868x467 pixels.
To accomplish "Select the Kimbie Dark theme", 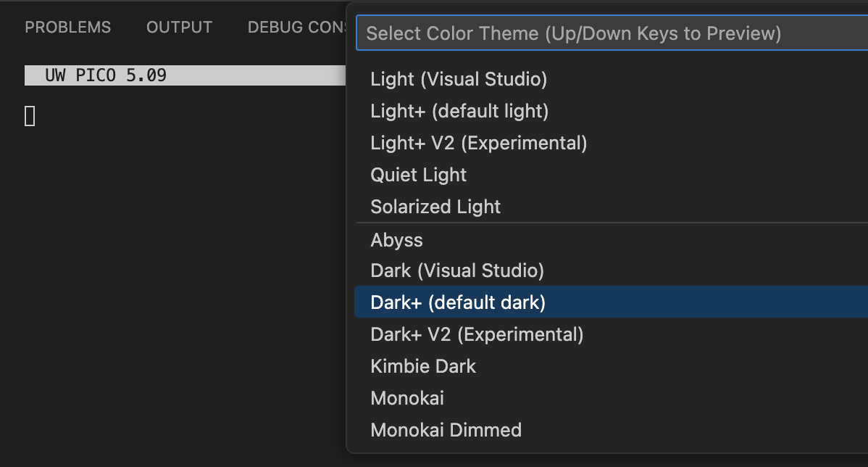I will pyautogui.click(x=422, y=366).
